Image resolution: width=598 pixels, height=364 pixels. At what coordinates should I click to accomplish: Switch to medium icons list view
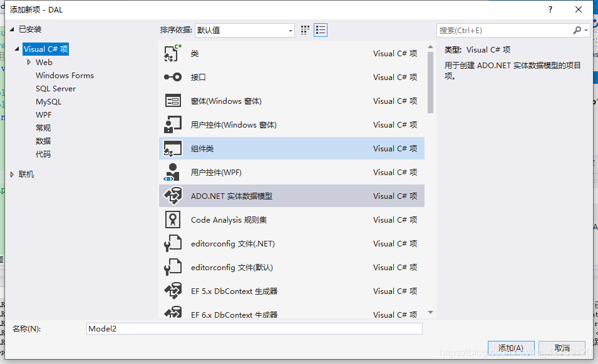point(321,30)
